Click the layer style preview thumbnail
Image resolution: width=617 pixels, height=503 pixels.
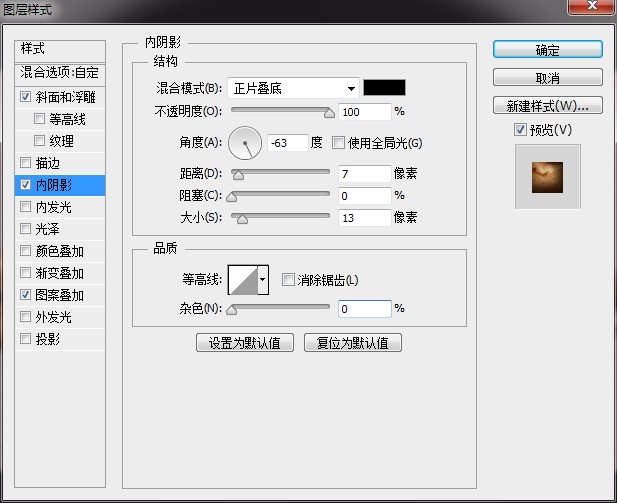coord(547,177)
